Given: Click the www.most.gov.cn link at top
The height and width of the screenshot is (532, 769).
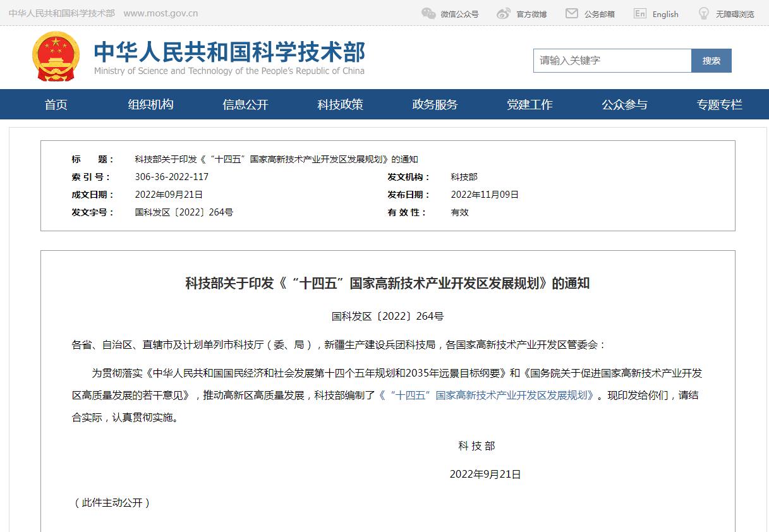Looking at the screenshot, I should point(160,13).
